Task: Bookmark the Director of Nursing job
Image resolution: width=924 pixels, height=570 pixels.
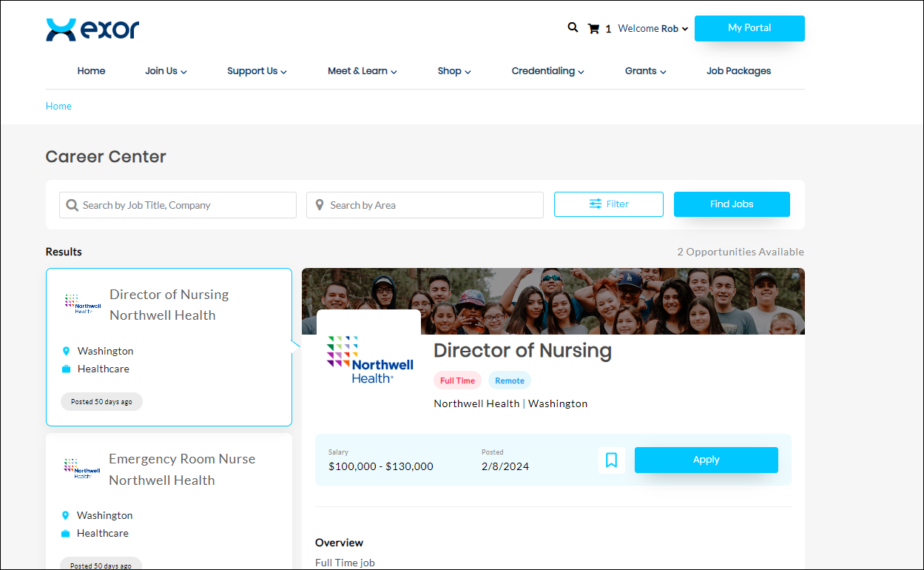Action: click(611, 460)
